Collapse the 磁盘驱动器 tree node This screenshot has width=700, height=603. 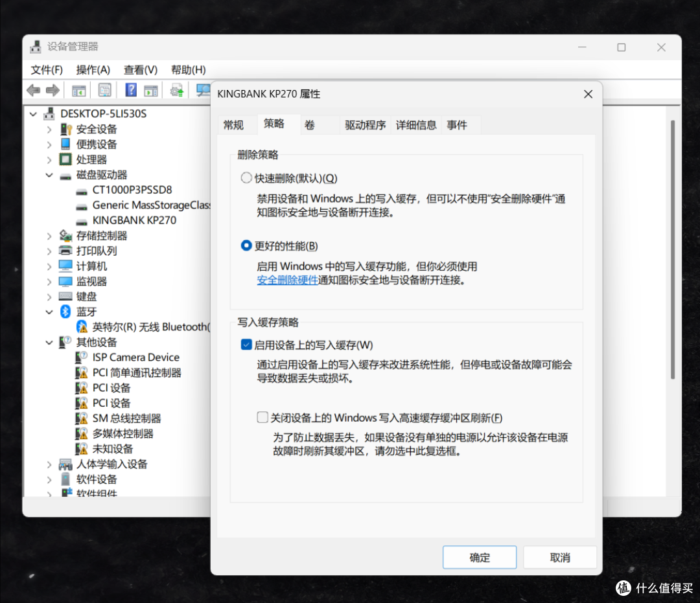[x=49, y=176]
